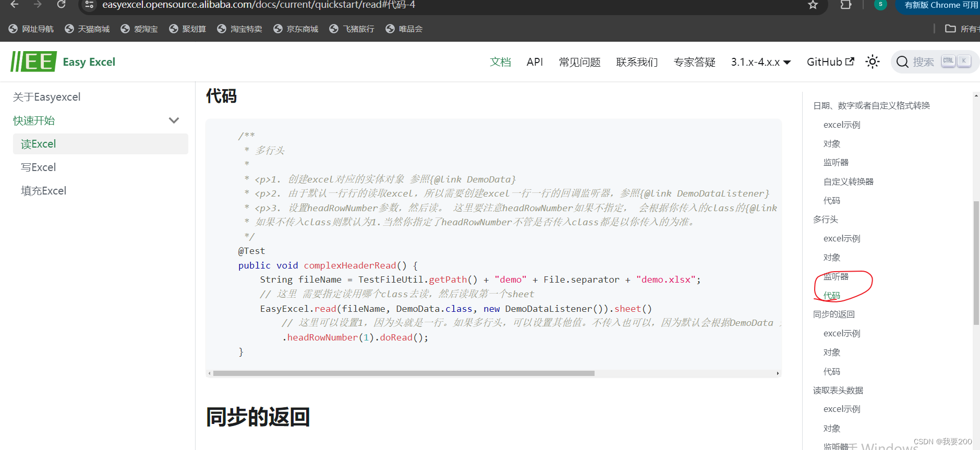This screenshot has width=980, height=450.
Task: Click the @Test annotation in code
Action: pos(251,251)
